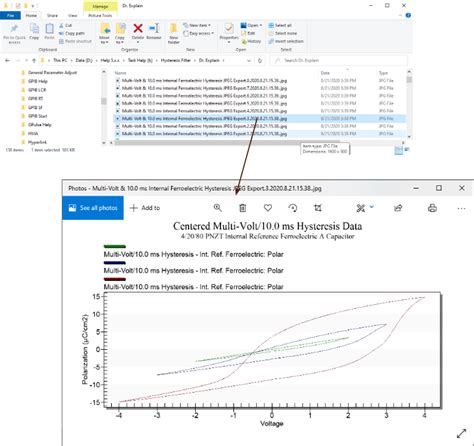Open the crop tool in Photos
Viewport: 474px width, 446px height.
[318, 208]
